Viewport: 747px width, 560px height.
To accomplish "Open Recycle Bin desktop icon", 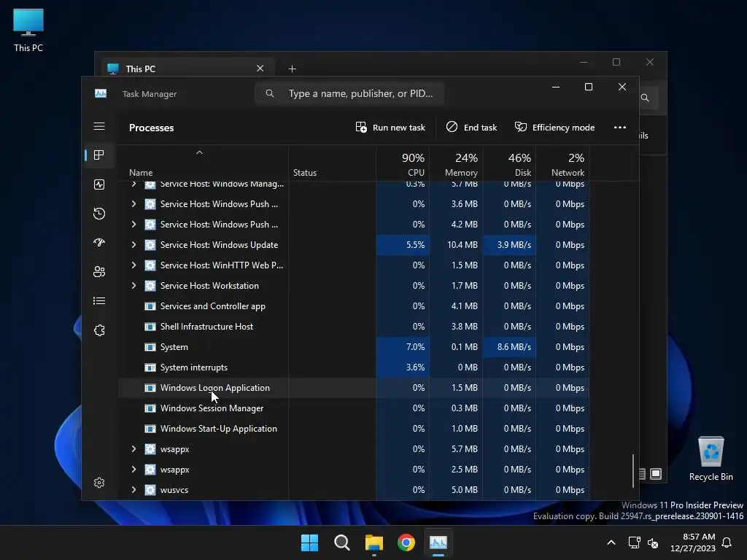I will point(711,458).
